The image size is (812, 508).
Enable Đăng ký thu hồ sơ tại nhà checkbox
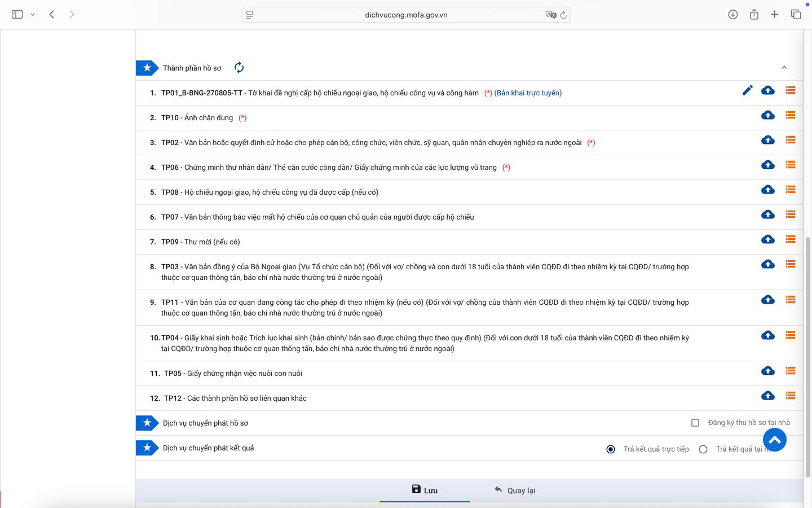[695, 423]
